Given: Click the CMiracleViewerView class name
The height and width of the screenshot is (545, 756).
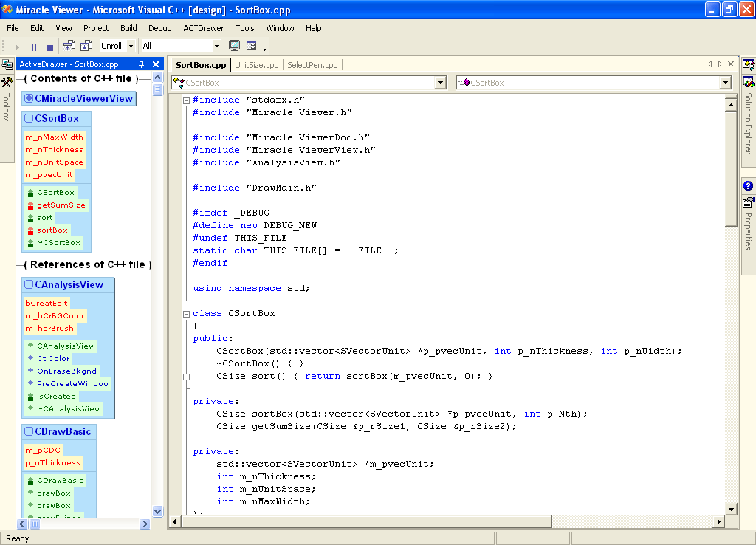Looking at the screenshot, I should click(x=84, y=98).
